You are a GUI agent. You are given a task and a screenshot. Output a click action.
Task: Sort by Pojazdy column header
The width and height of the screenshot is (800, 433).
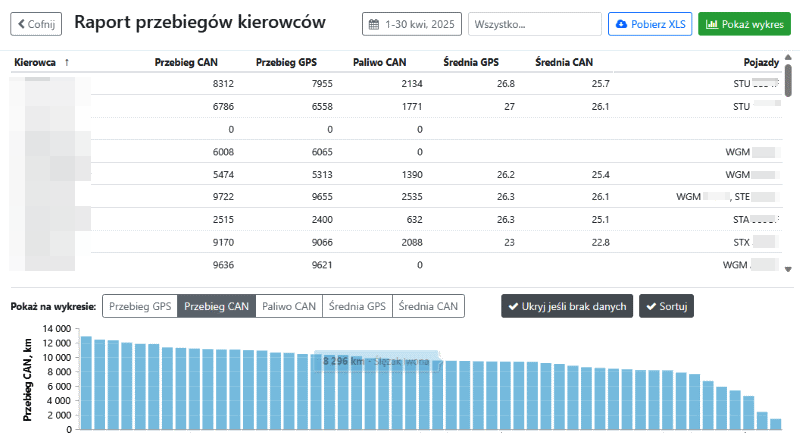pos(761,62)
